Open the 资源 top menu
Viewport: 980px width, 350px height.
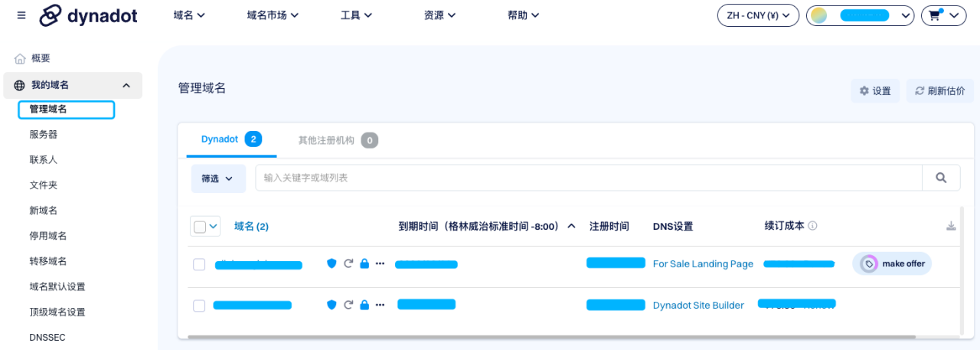point(439,15)
